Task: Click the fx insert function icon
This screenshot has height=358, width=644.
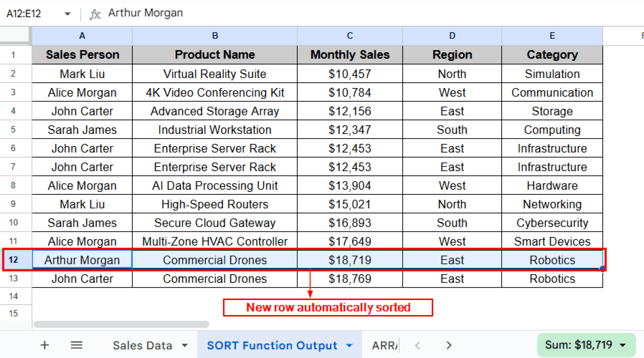Action: tap(95, 13)
